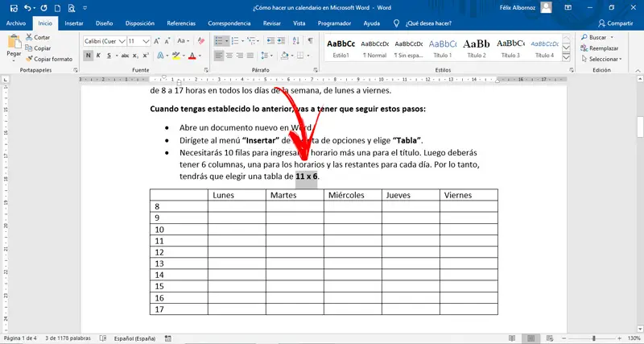Switch to the Disposición tab
Screen dimensions: 644x344
pyautogui.click(x=140, y=23)
